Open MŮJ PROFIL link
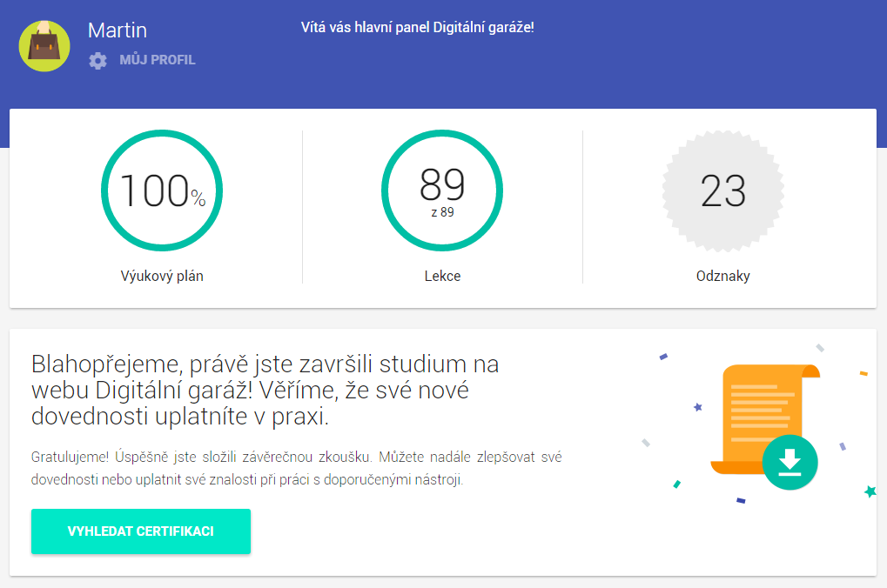The width and height of the screenshot is (887, 588). [158, 60]
